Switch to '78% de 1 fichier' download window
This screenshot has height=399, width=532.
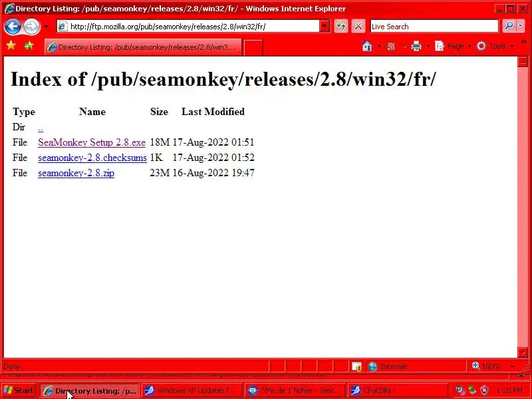point(295,390)
